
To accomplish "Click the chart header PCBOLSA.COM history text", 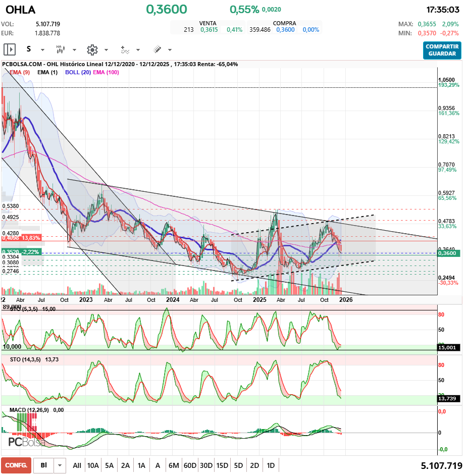I will click(120, 64).
